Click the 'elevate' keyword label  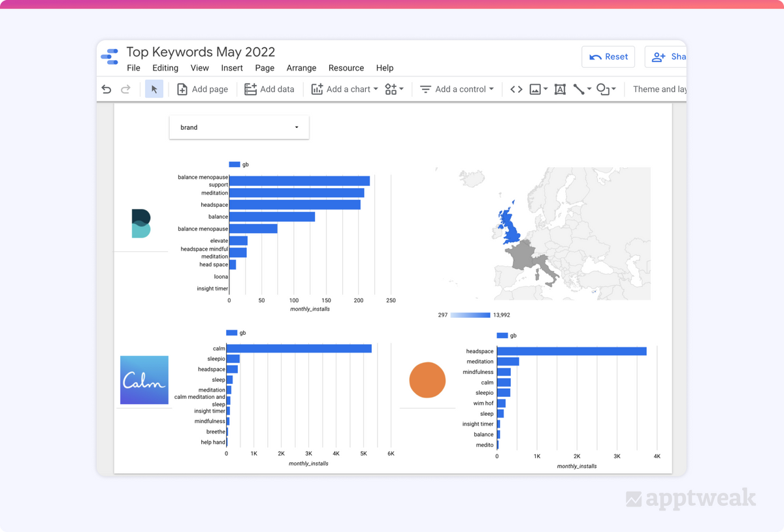coord(219,241)
